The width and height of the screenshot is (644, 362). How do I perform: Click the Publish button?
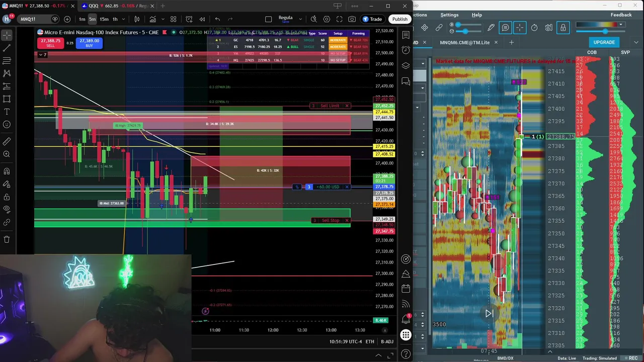coord(400,19)
